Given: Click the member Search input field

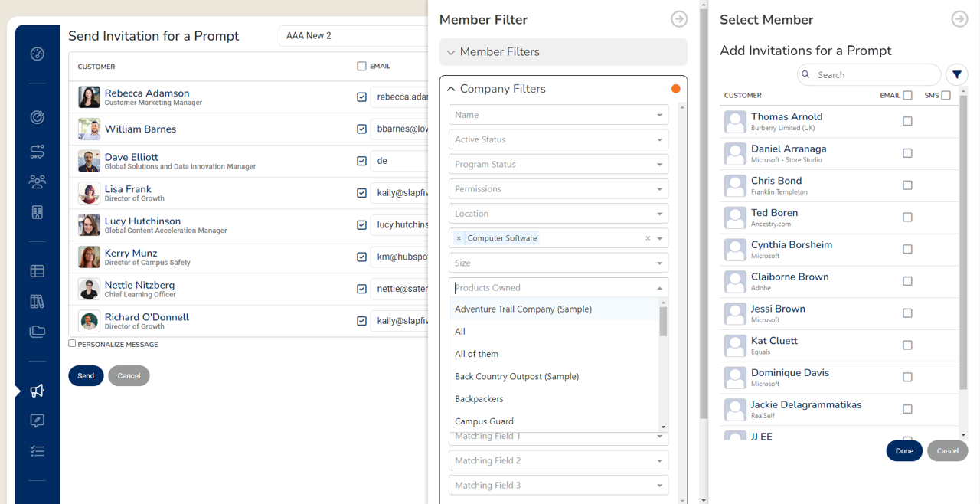Looking at the screenshot, I should point(873,75).
